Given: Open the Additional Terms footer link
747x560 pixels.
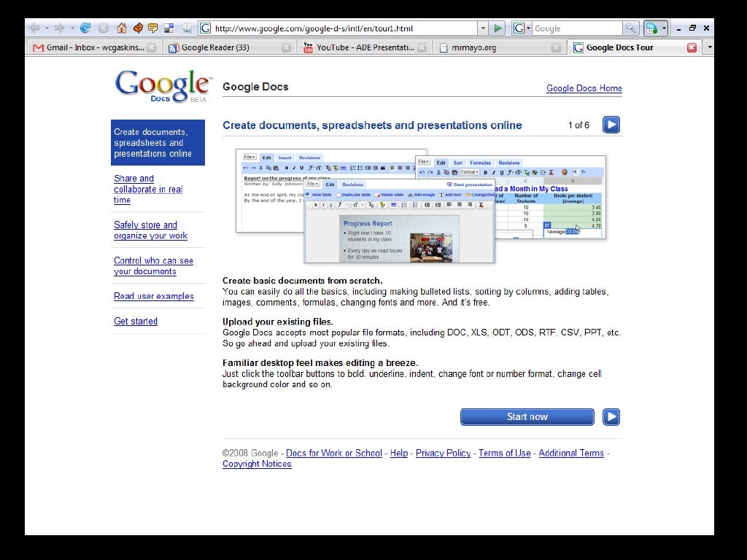Looking at the screenshot, I should click(x=571, y=454).
